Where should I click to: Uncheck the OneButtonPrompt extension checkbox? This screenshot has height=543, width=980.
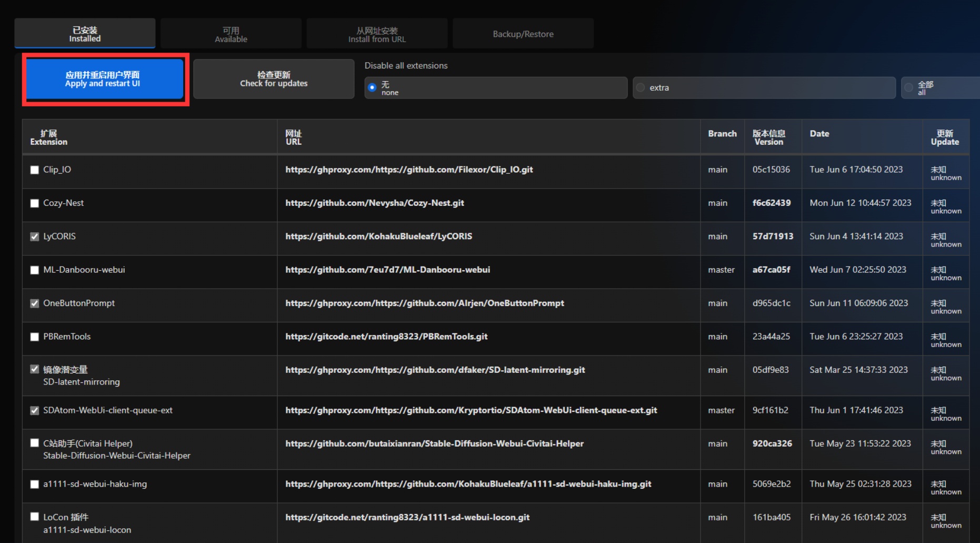click(x=35, y=303)
